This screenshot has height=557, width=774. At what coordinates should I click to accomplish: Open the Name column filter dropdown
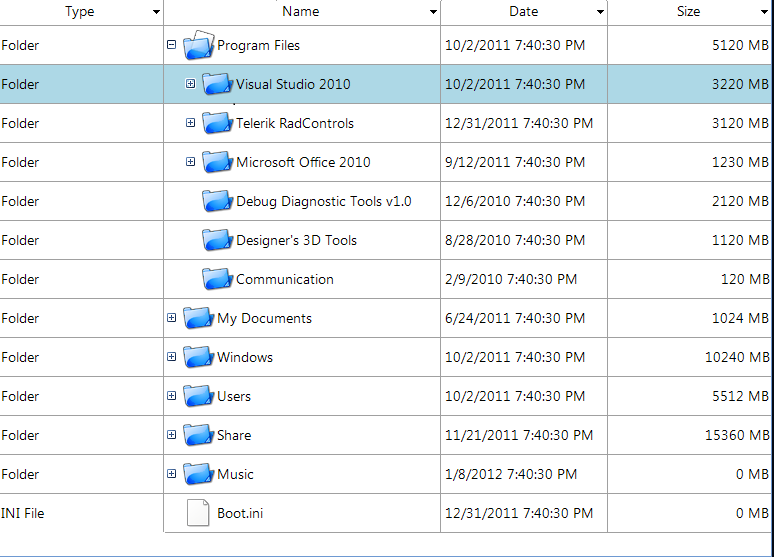[433, 12]
